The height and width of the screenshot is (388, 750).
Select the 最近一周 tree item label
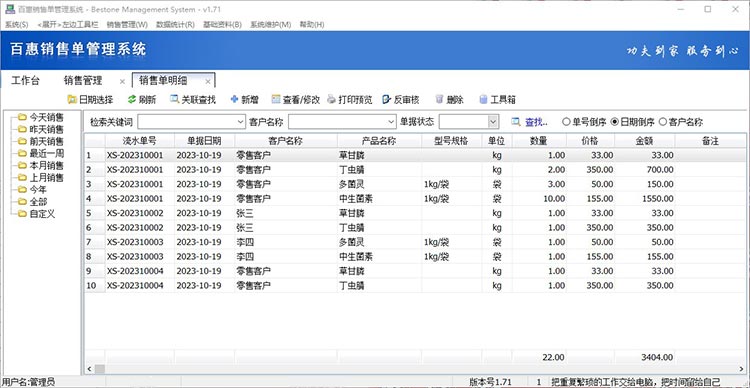coord(46,154)
